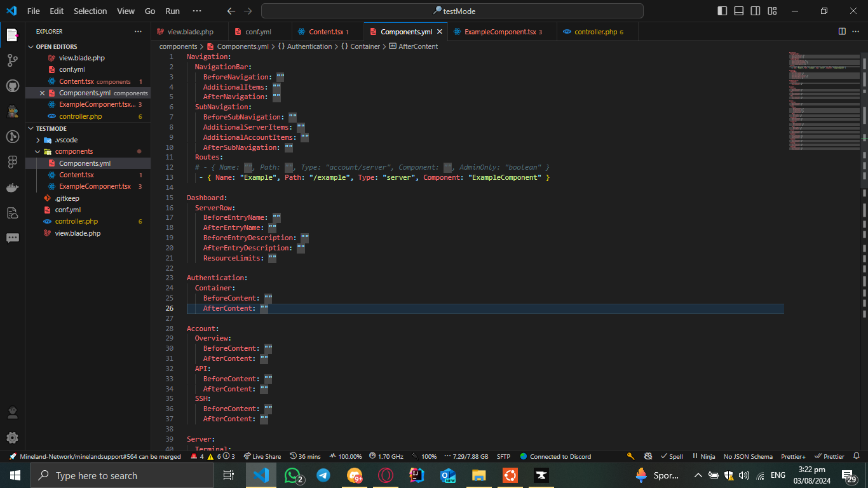Screen dimensions: 868x488
Task: Open the chat bubble panel in activity bar
Action: (x=12, y=238)
